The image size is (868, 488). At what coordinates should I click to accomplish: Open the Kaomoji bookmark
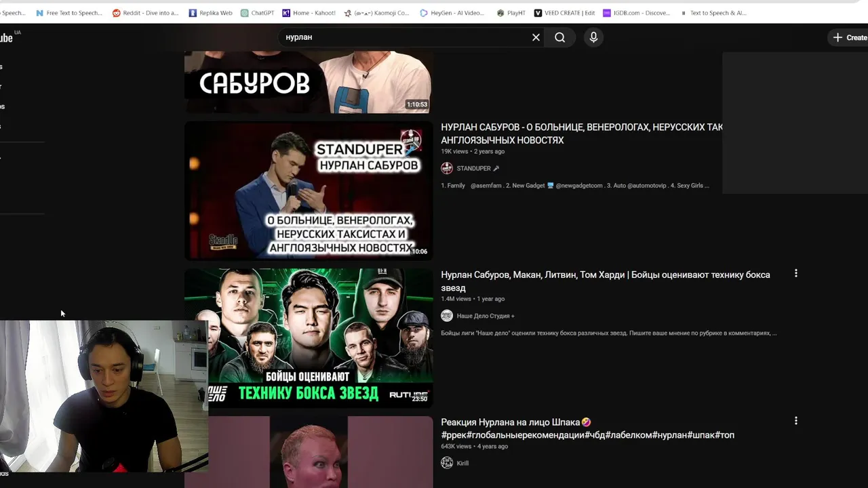pos(377,13)
